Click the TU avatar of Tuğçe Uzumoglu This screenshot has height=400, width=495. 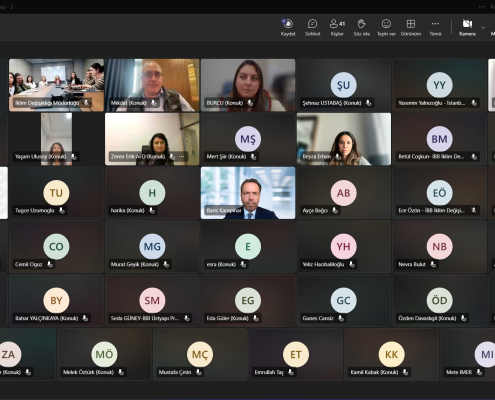[x=56, y=193]
